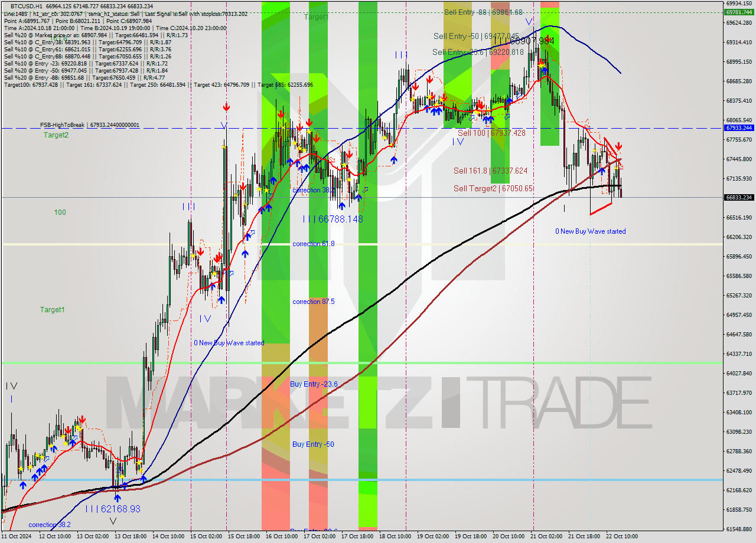756x543 pixels.
Task: Click the 68065.540 price axis label
Action: click(739, 120)
